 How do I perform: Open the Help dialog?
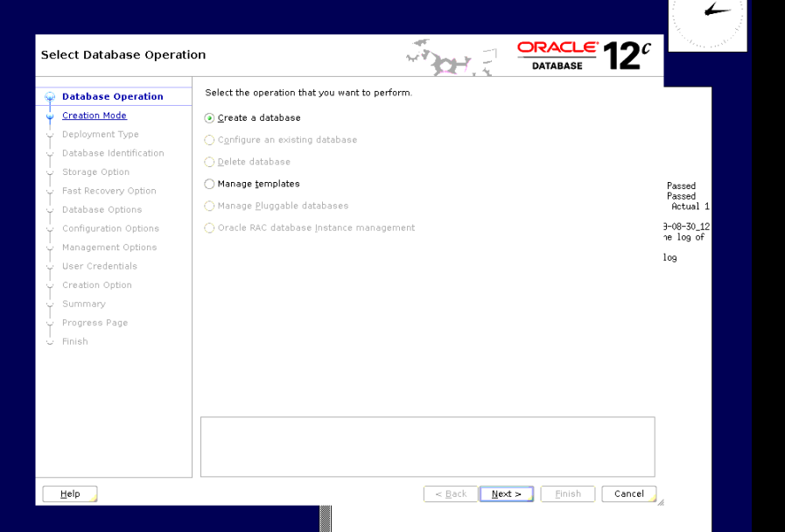69,493
